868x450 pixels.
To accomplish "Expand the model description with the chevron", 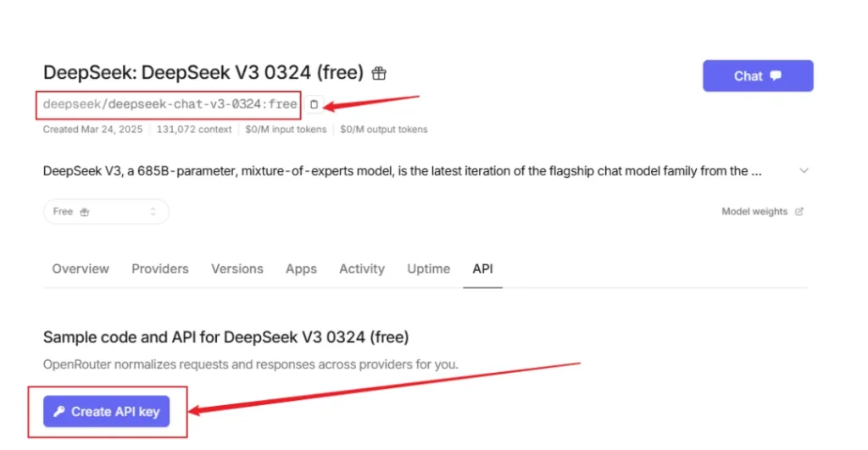I will 804,170.
